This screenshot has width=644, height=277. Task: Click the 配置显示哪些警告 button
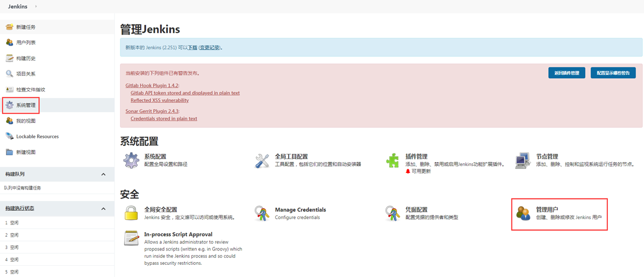click(613, 73)
